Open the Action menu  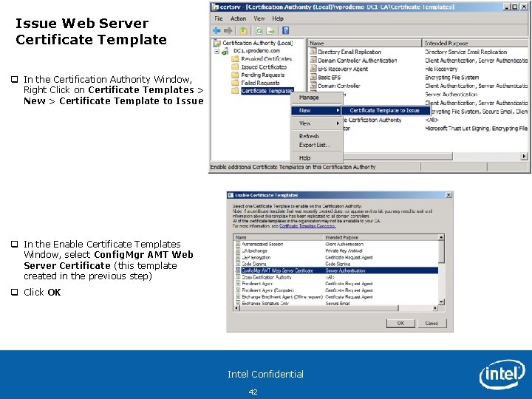(238, 18)
